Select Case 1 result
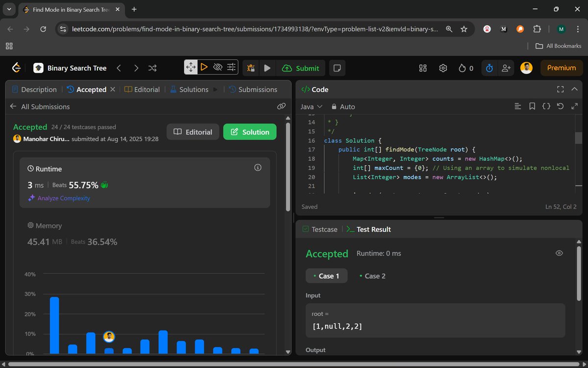The height and width of the screenshot is (368, 588). (326, 276)
